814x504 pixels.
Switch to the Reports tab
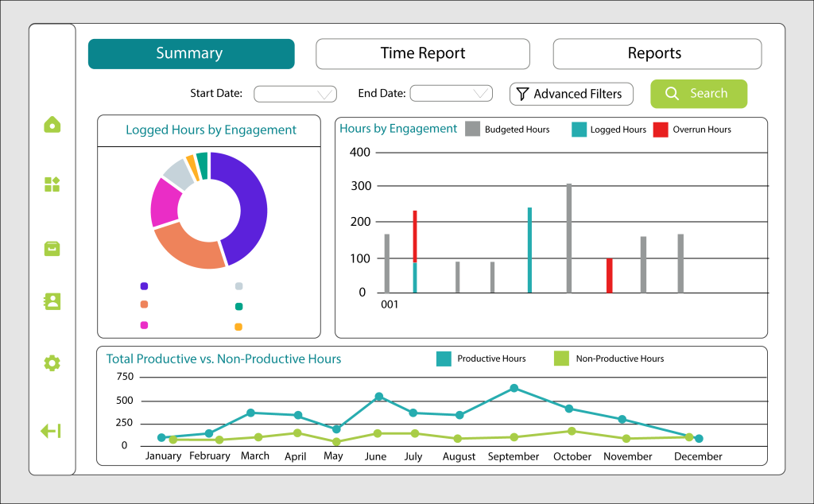pos(657,53)
